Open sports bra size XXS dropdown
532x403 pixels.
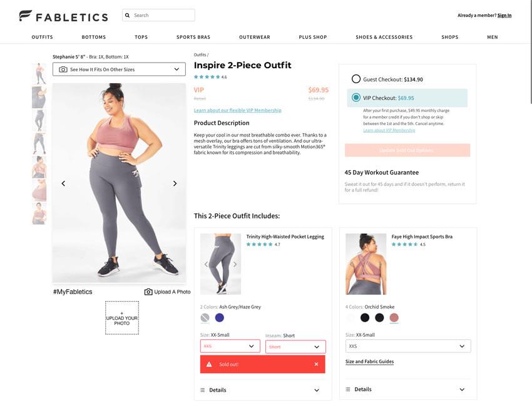pyautogui.click(x=408, y=346)
